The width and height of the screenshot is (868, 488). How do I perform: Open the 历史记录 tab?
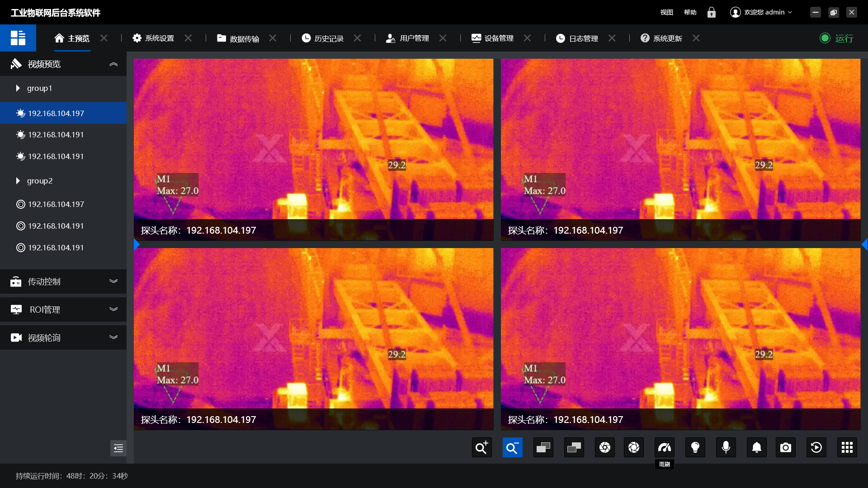tap(329, 38)
